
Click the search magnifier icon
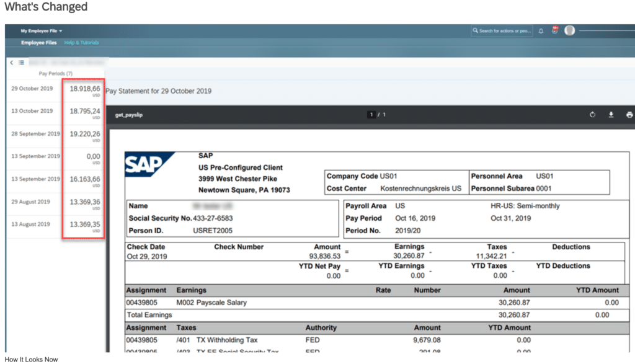(x=475, y=30)
